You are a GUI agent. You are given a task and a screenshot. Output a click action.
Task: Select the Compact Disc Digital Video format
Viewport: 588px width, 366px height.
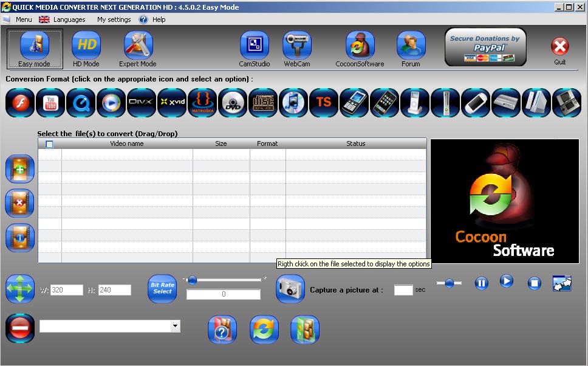tap(263, 103)
